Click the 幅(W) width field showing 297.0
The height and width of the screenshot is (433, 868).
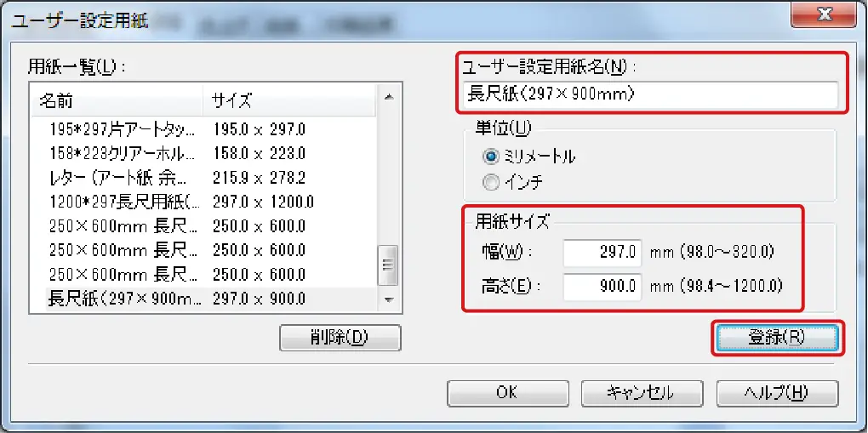[602, 253]
